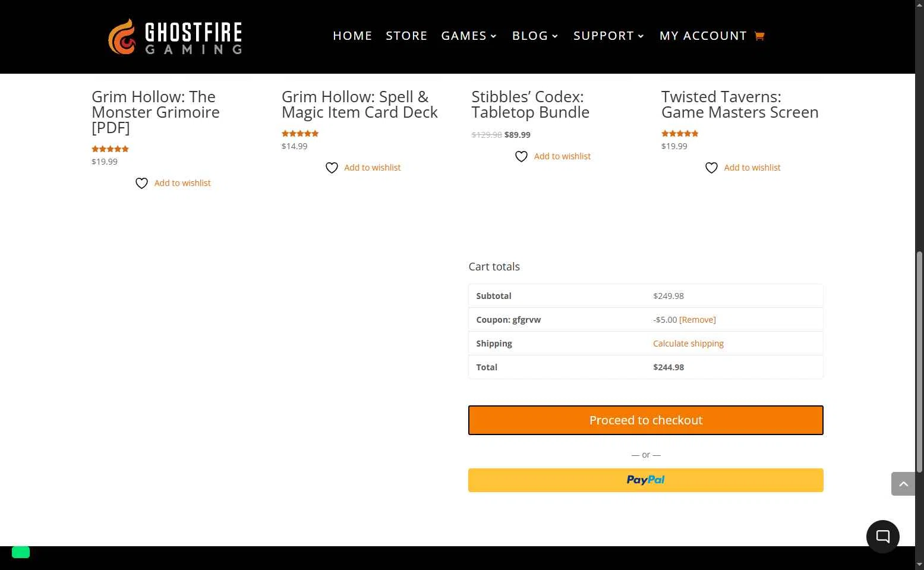Open Twisted Taverns: Game Masters Screen title

coord(740,105)
